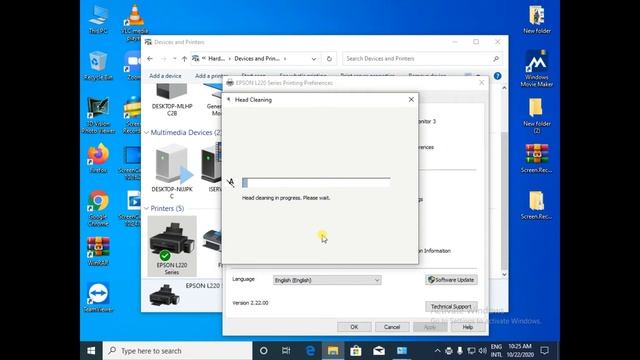Select DESKTOP-MLHP C2B device icon
This screenshot has height=360, width=640.
click(x=172, y=100)
